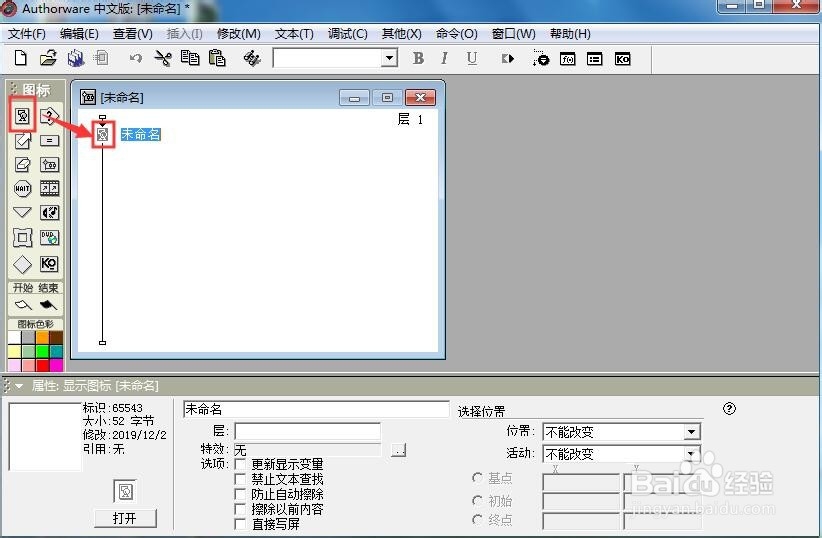This screenshot has width=822, height=538.
Task: Enable 禁止文本查找 checkbox
Action: tap(240, 479)
